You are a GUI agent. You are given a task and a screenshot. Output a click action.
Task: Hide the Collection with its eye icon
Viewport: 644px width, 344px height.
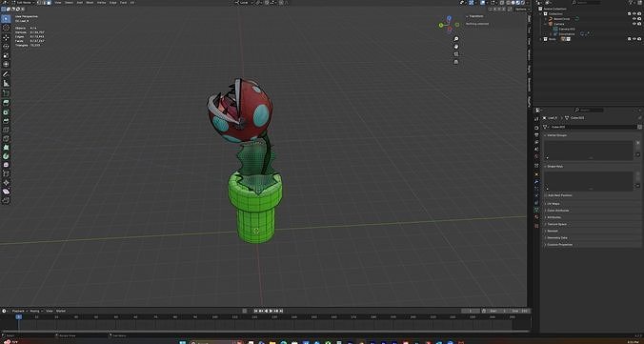click(x=634, y=13)
